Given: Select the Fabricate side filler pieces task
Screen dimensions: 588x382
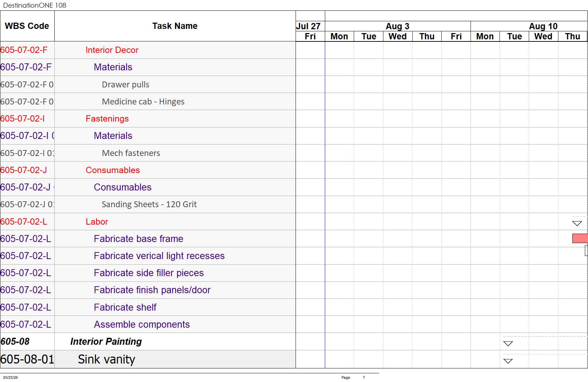Looking at the screenshot, I should [149, 273].
